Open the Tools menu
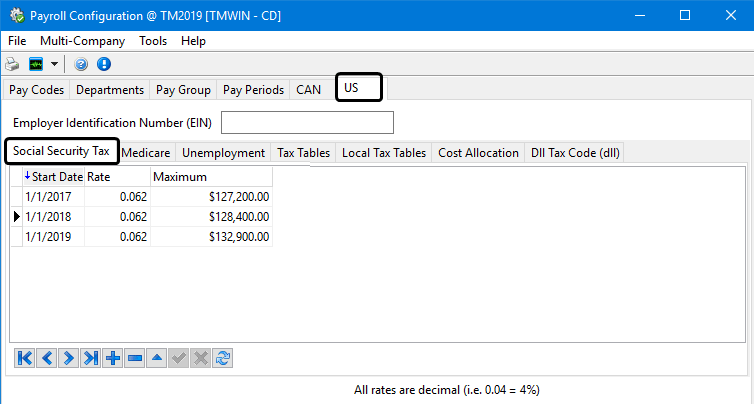 pyautogui.click(x=153, y=41)
